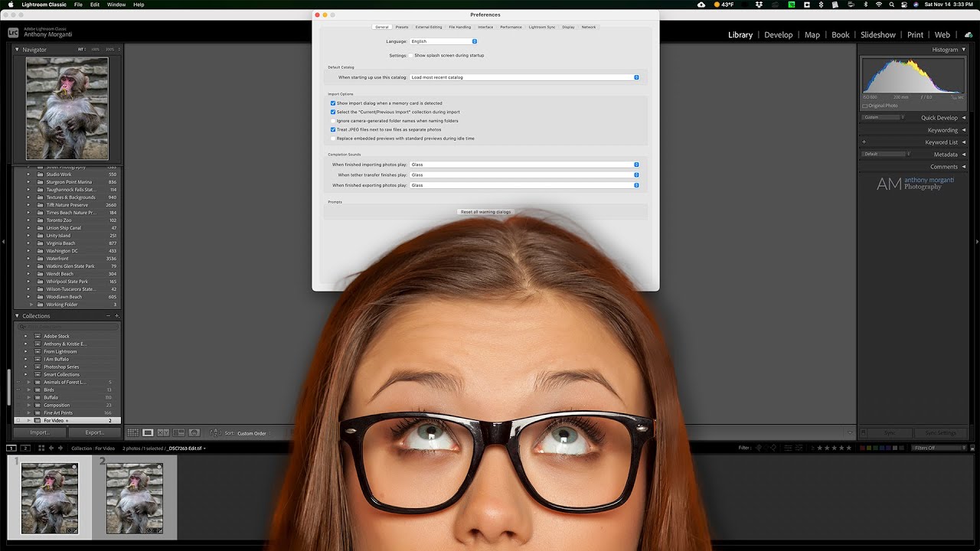Open When finished exporting photos sound dropdown

524,185
